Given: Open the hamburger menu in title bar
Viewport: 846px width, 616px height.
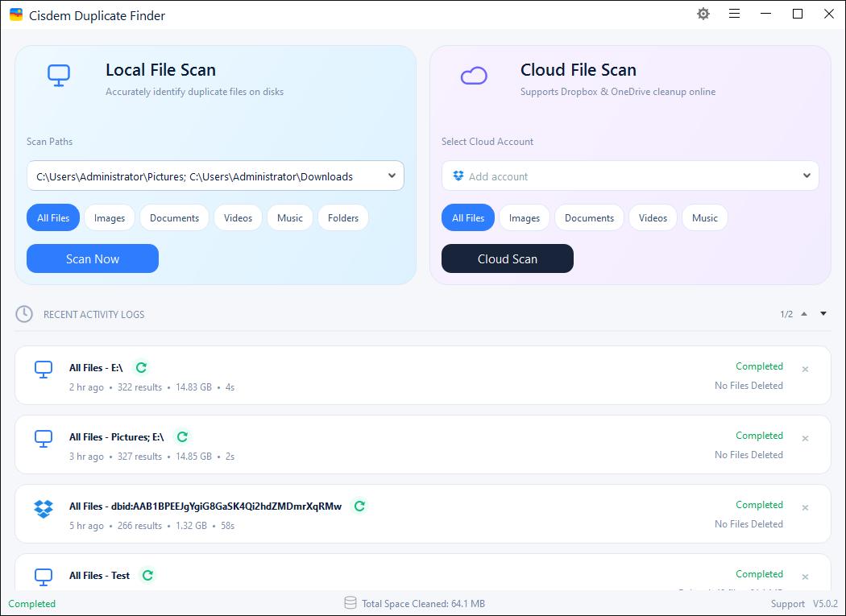Looking at the screenshot, I should pos(734,14).
